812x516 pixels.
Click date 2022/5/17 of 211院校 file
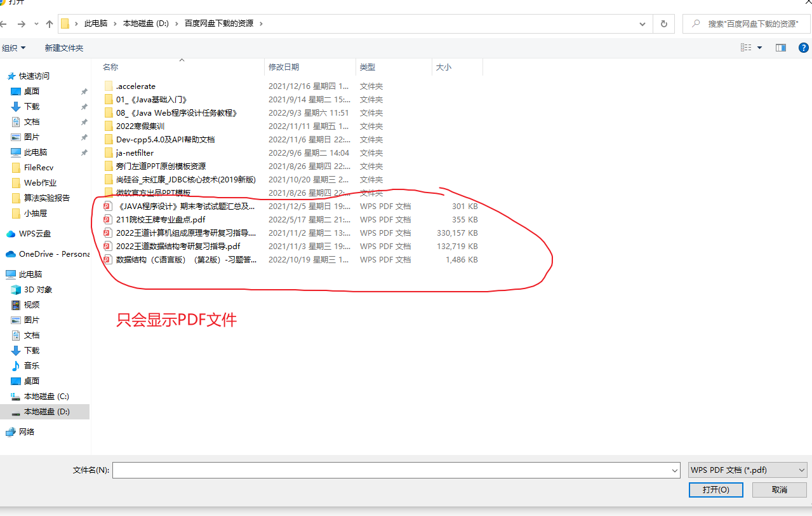coord(309,219)
